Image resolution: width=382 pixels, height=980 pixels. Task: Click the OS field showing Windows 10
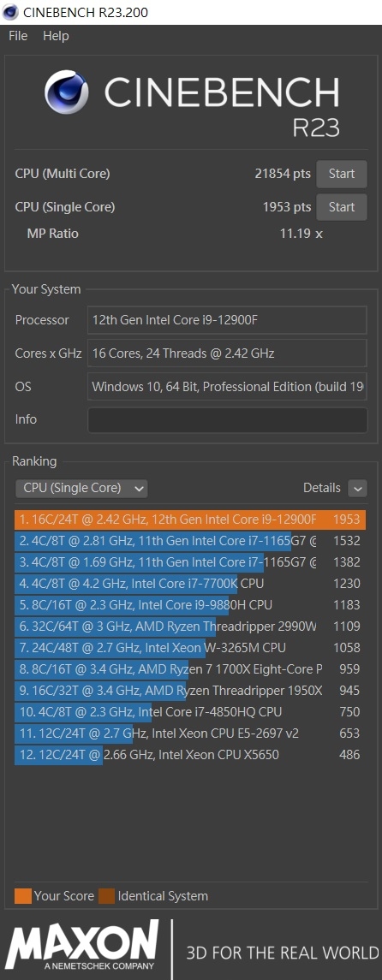tap(227, 386)
